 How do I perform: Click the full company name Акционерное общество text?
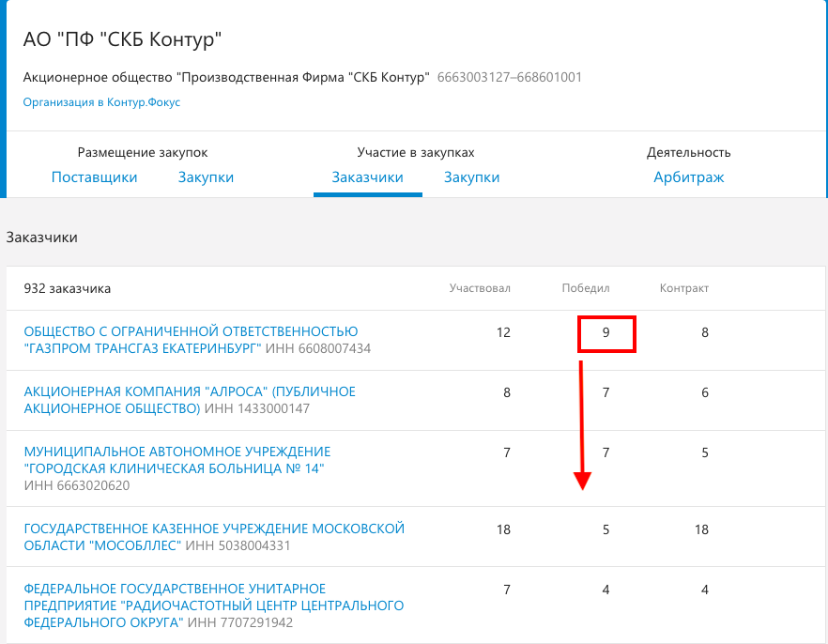tap(226, 77)
